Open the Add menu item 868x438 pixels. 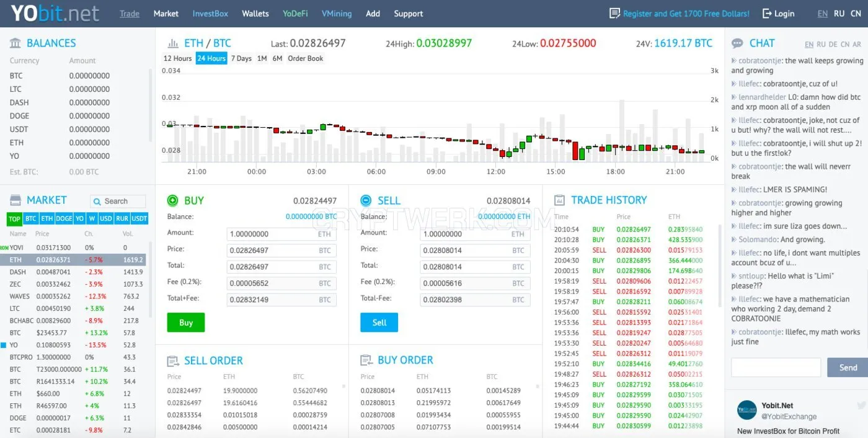pyautogui.click(x=373, y=13)
